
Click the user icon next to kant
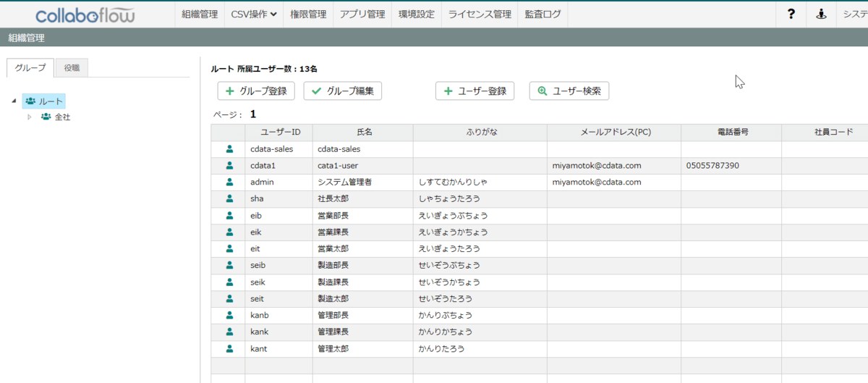[x=229, y=348]
